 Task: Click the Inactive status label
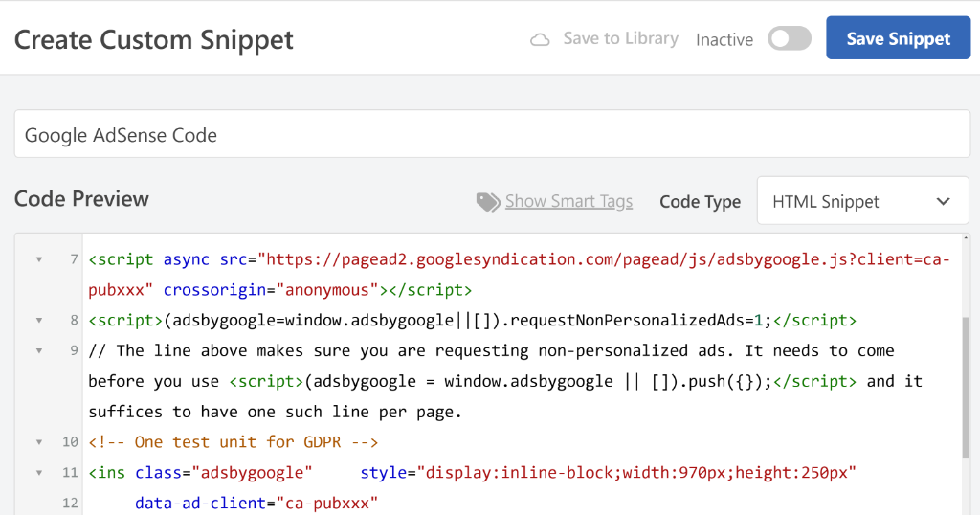pyautogui.click(x=724, y=40)
